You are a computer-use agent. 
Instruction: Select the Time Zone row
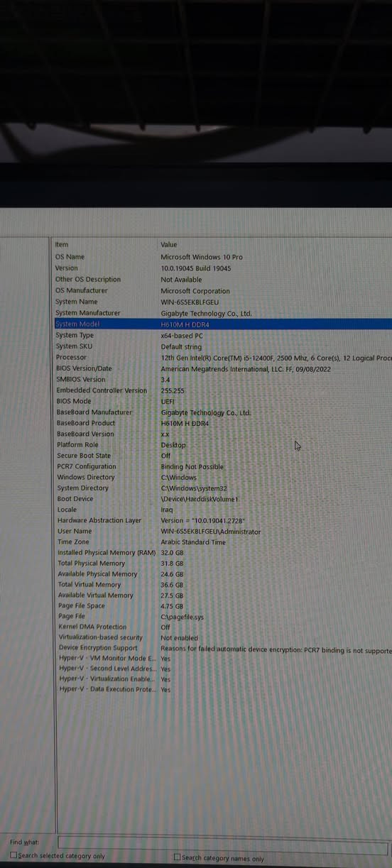222,542
